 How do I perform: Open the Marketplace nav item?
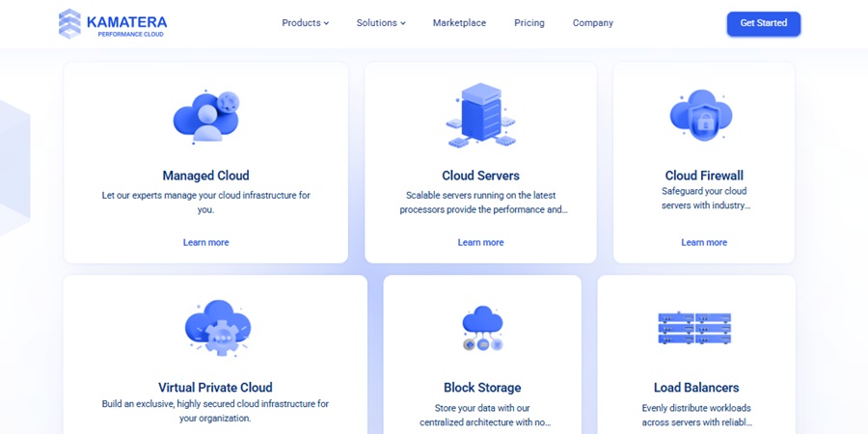459,23
